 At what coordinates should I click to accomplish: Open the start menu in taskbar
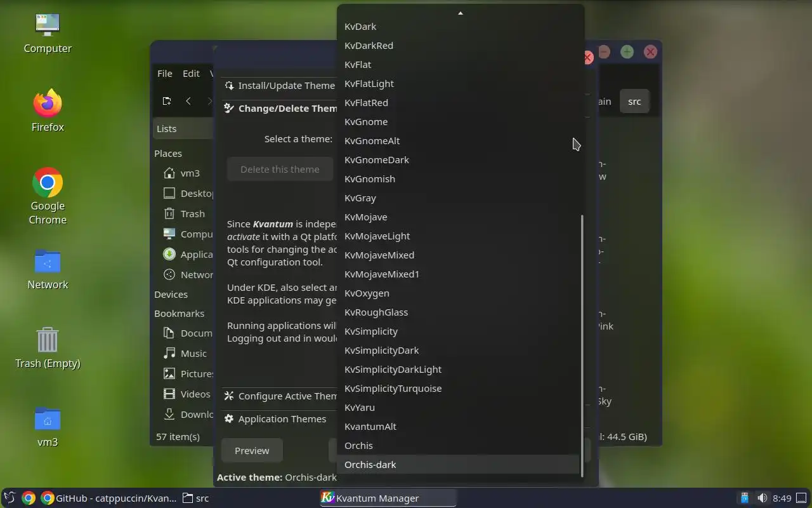[x=9, y=498]
